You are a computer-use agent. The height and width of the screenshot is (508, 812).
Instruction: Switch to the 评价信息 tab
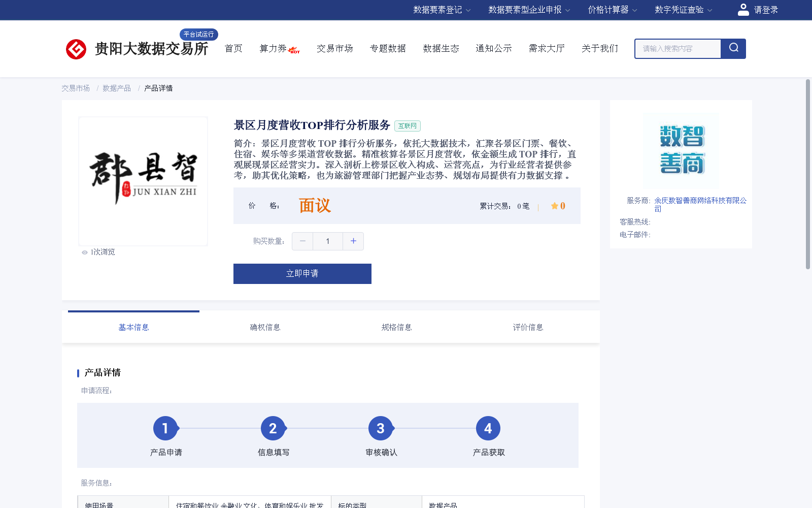[x=528, y=327]
